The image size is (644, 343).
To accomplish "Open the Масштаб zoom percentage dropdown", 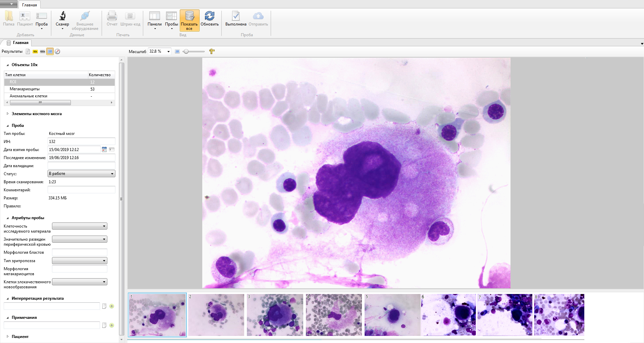I will tap(168, 52).
